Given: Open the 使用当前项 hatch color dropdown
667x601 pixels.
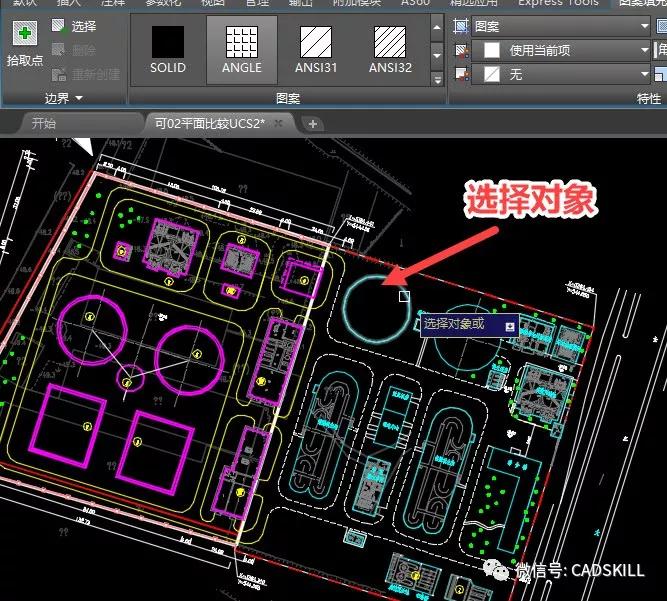Looking at the screenshot, I should 561,51.
